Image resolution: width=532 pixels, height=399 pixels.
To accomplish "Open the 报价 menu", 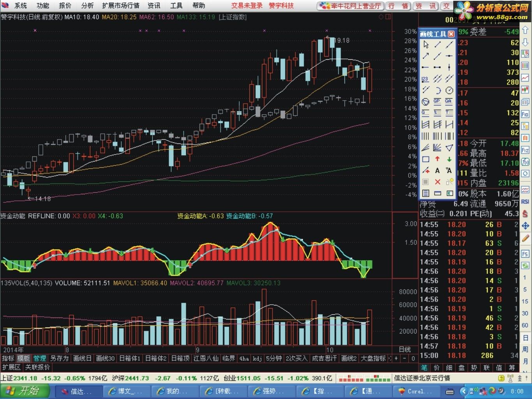I will pyautogui.click(x=65, y=5).
